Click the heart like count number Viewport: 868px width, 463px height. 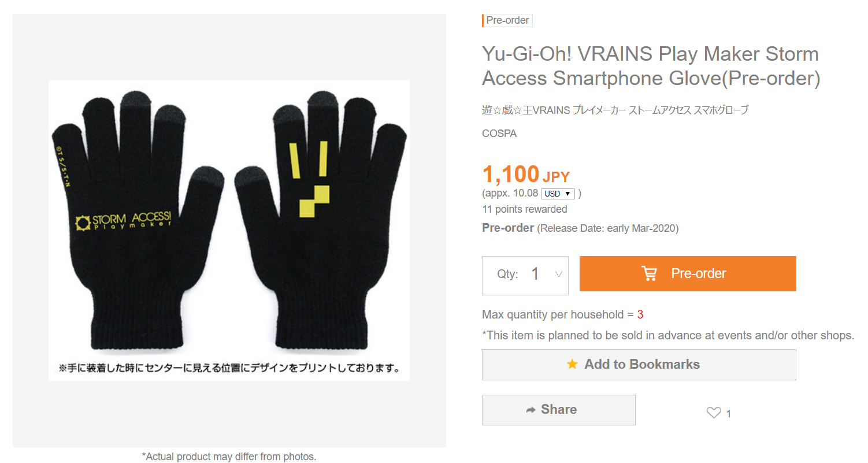click(x=729, y=414)
